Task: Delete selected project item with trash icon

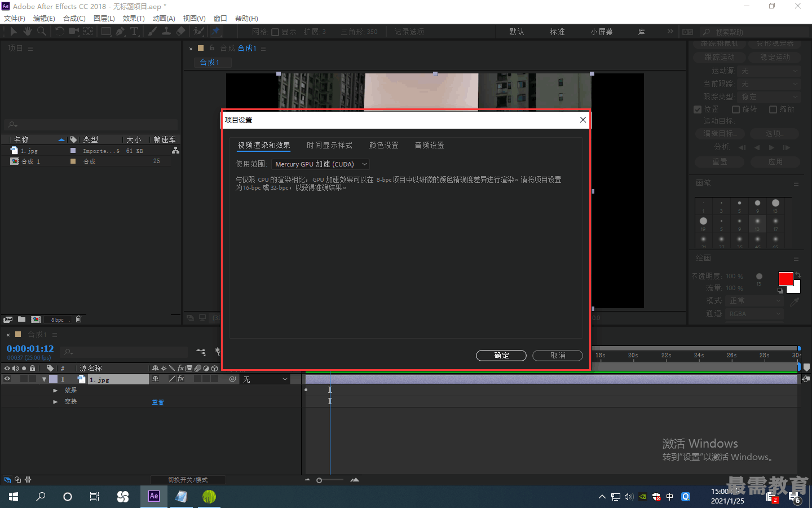Action: tap(79, 319)
